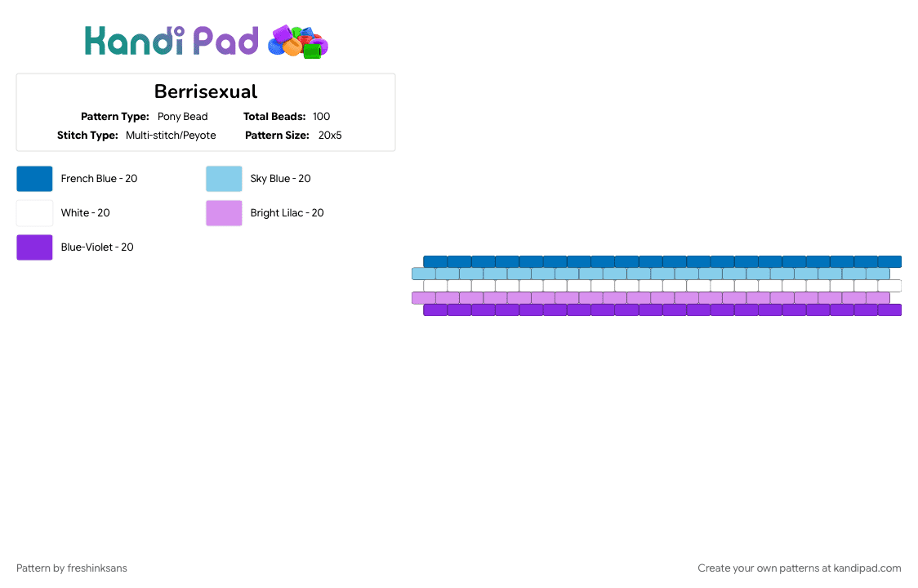
Task: Select the Bright Lilac color swatch
Action: (x=224, y=213)
